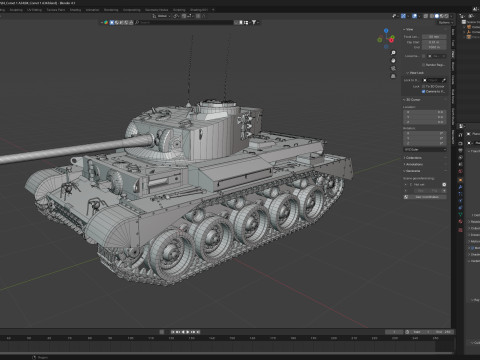Switch to the Texture Paint workspace
Image resolution: width=480 pixels, height=360 pixels.
click(x=56, y=10)
